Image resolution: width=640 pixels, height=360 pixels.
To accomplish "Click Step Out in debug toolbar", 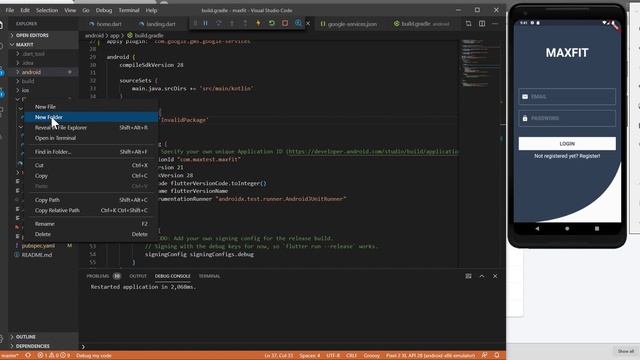I will click(x=245, y=24).
